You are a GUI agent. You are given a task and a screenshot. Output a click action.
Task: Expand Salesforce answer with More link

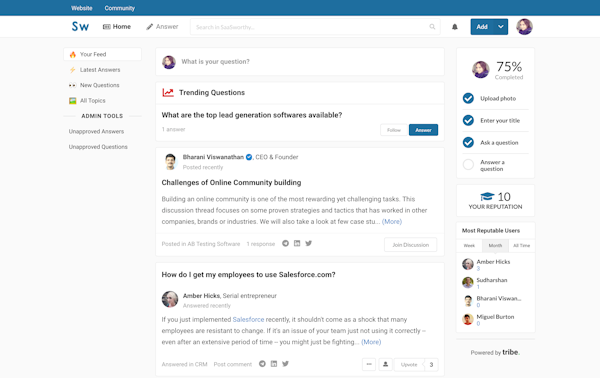pyautogui.click(x=371, y=342)
